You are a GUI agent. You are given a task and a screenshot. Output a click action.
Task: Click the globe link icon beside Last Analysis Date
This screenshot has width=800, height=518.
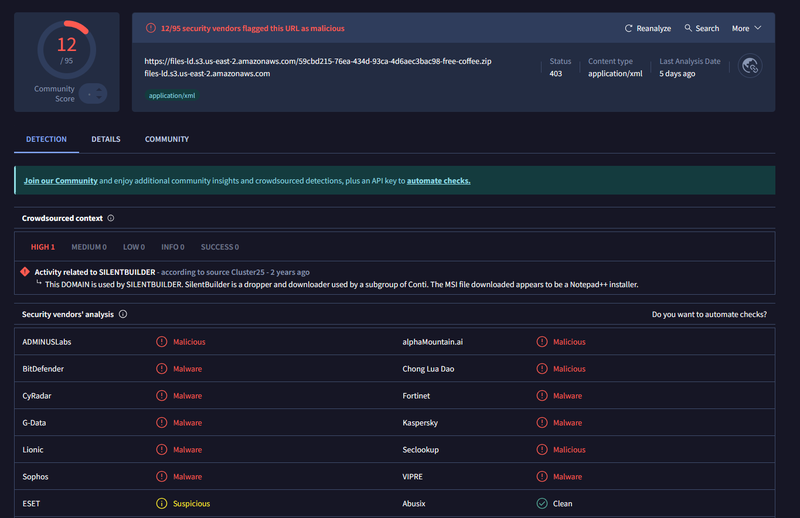pos(750,66)
